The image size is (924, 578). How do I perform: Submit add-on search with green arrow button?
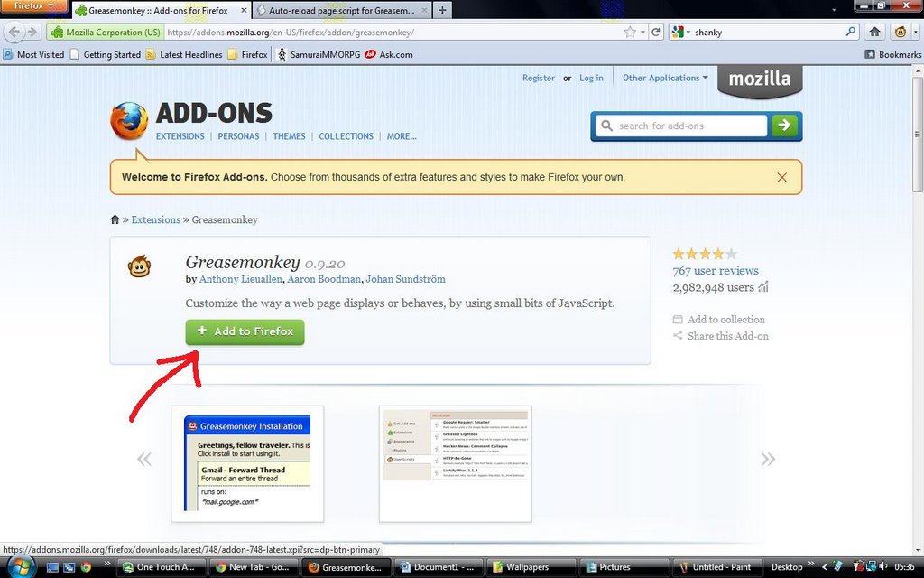784,125
